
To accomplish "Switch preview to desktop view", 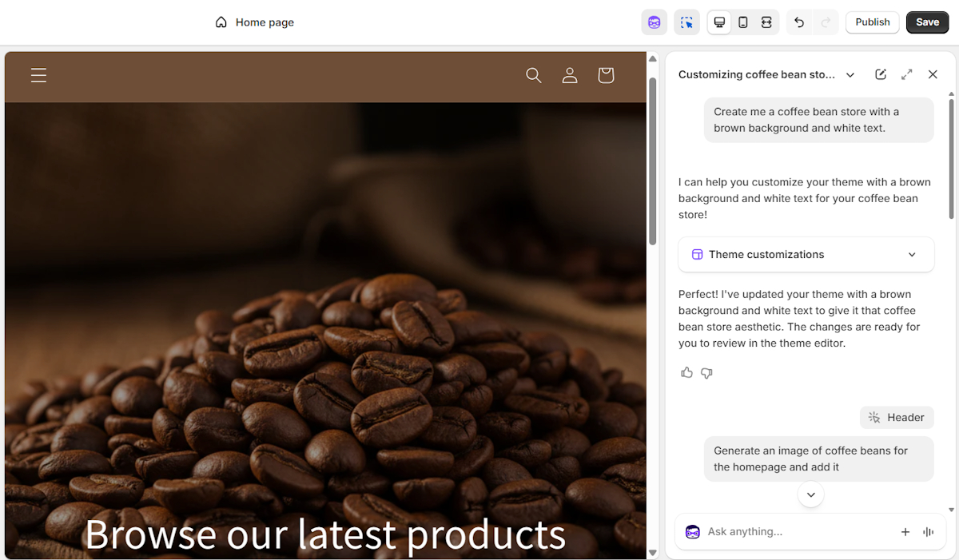I will coord(718,22).
